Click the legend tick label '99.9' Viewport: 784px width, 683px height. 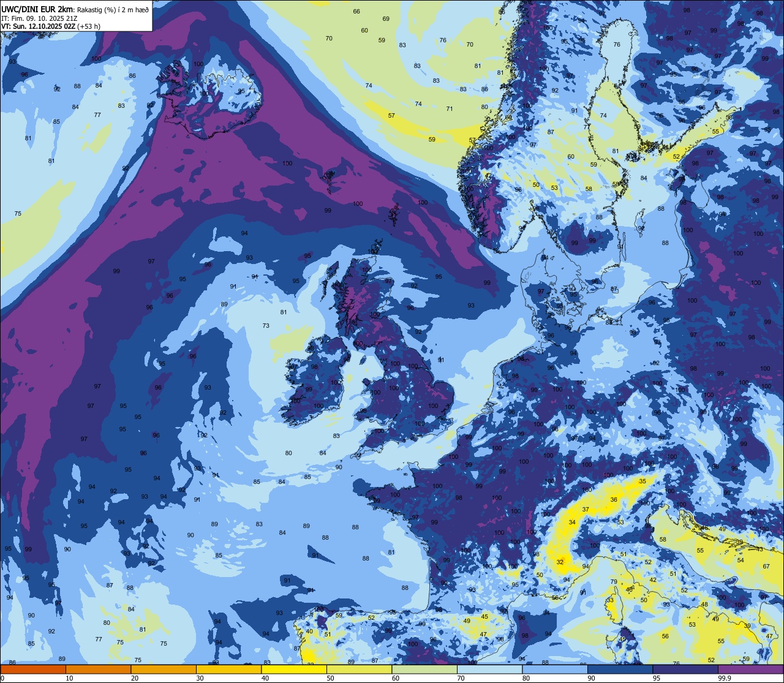coord(725,678)
